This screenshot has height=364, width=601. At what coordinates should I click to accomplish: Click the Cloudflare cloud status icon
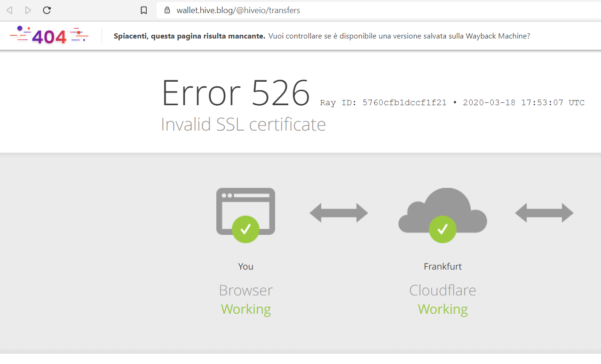point(443,215)
